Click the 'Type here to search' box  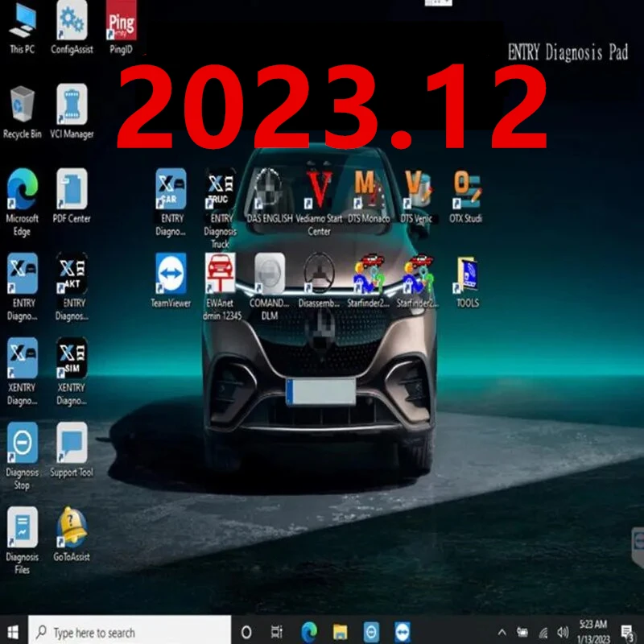point(130,632)
